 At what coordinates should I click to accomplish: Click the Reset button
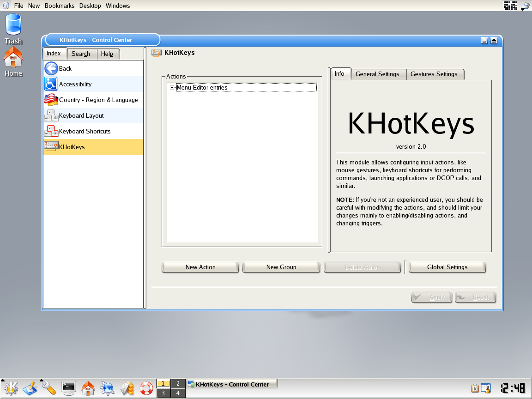pyautogui.click(x=475, y=297)
